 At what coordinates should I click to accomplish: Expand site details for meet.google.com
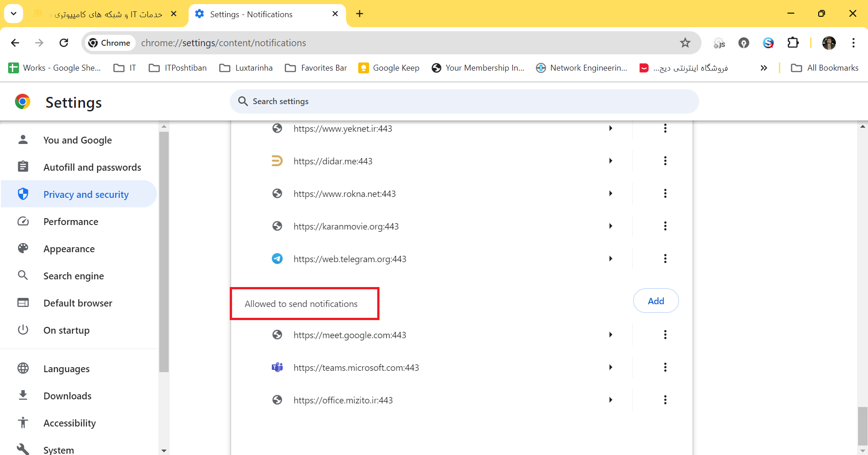point(611,335)
